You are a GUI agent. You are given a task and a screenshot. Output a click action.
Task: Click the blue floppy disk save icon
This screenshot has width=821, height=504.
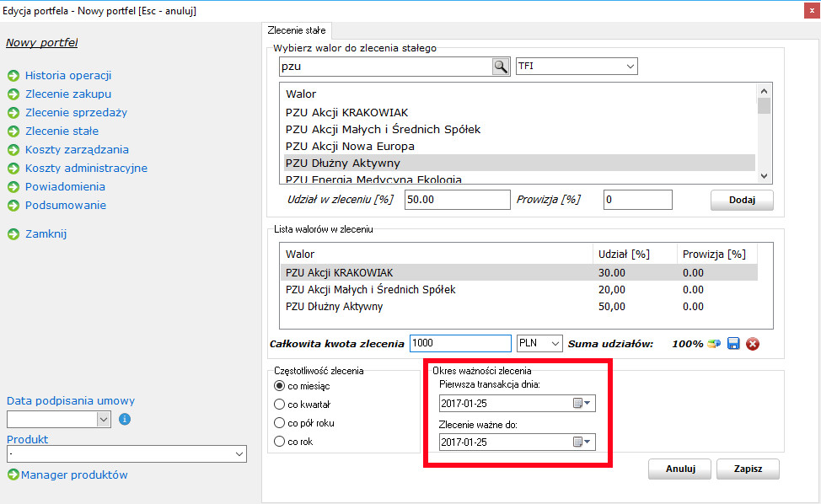coord(733,343)
